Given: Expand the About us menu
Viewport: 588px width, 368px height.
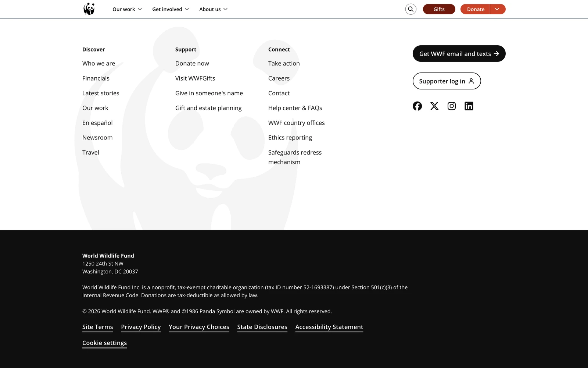Looking at the screenshot, I should click(x=214, y=9).
